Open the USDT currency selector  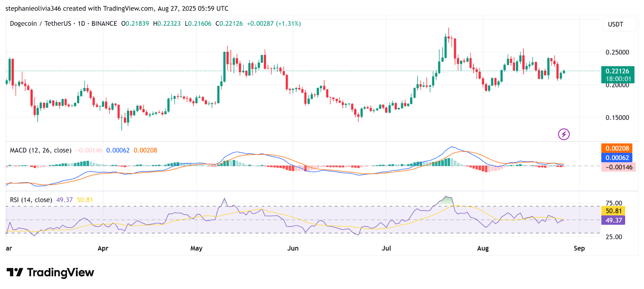(615, 25)
